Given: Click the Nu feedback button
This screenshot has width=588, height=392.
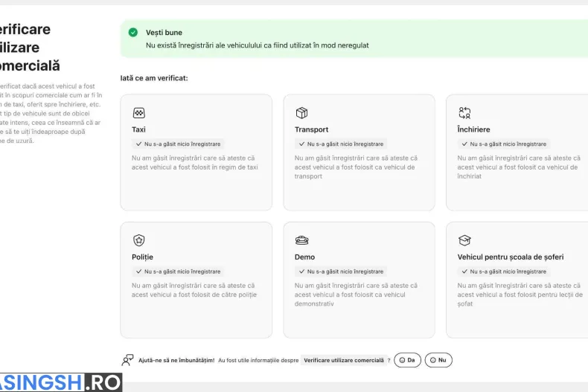Looking at the screenshot, I should (x=438, y=360).
